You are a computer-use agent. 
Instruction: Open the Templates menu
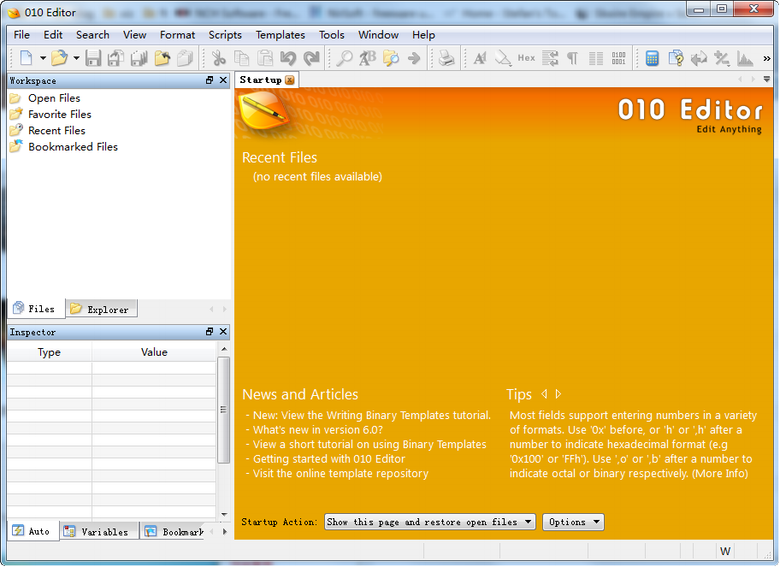pos(280,35)
